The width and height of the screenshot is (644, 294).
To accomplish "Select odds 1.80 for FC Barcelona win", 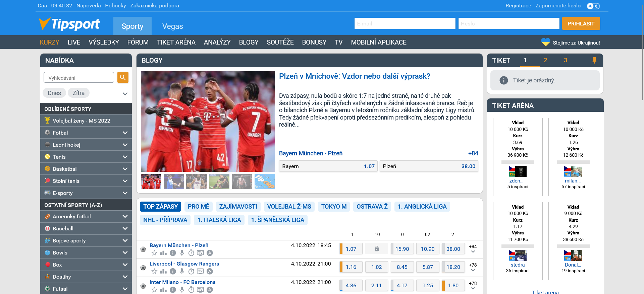I will (x=453, y=286).
